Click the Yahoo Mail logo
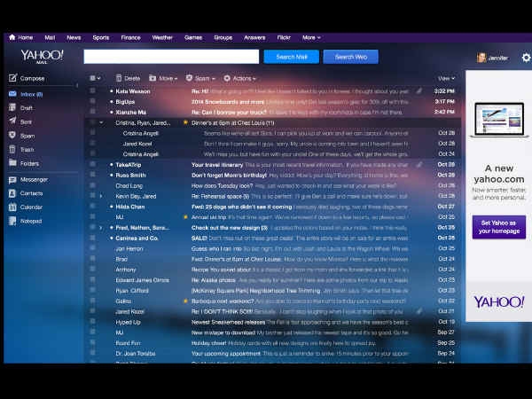The height and width of the screenshot is (399, 532). click(x=42, y=57)
